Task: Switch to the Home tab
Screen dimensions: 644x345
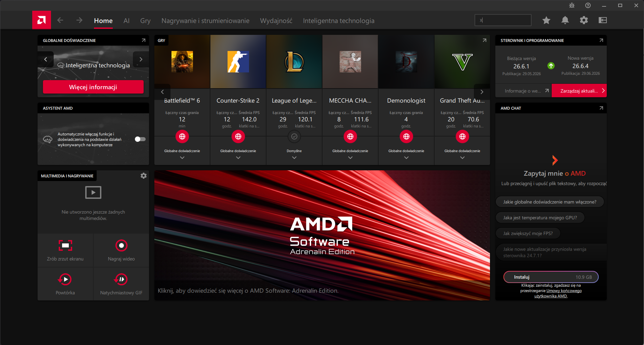Action: click(x=103, y=20)
